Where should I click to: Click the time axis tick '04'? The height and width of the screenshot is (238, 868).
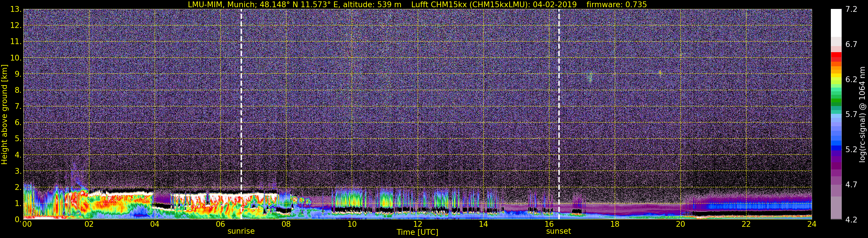click(155, 224)
